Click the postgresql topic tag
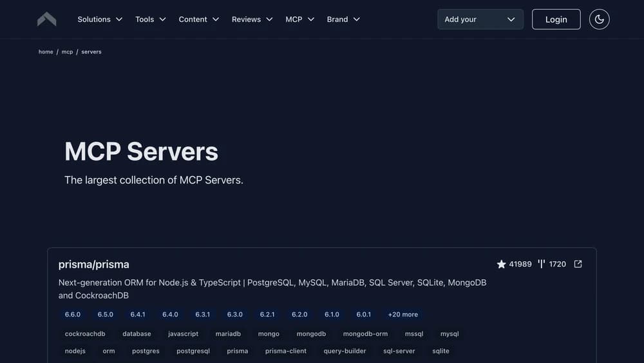This screenshot has width=644, height=363. tap(193, 351)
